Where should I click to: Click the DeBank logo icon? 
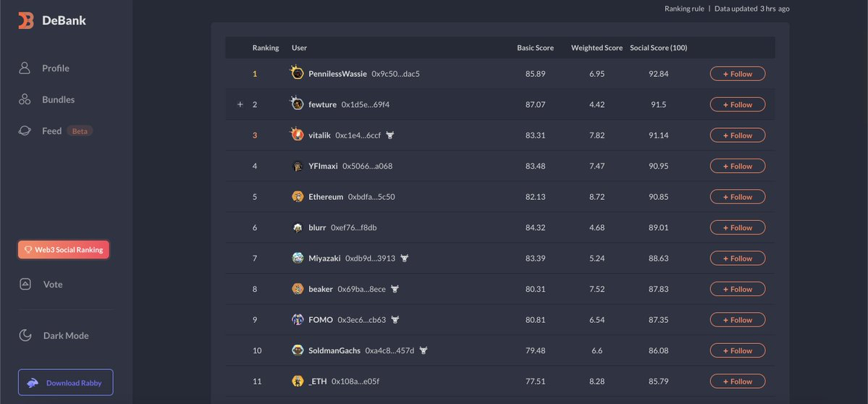[25, 20]
